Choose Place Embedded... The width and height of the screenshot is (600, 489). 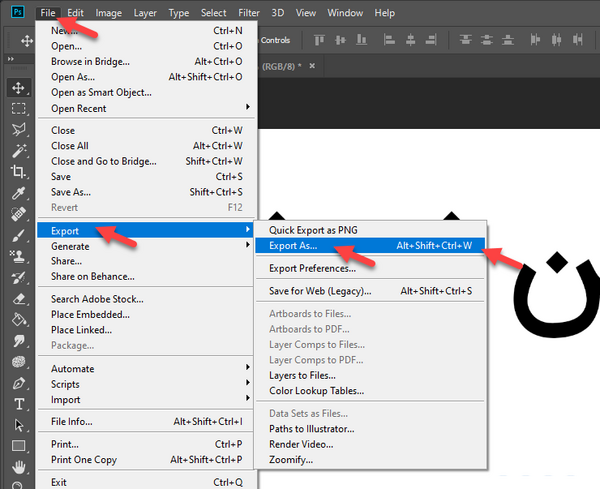145,315
